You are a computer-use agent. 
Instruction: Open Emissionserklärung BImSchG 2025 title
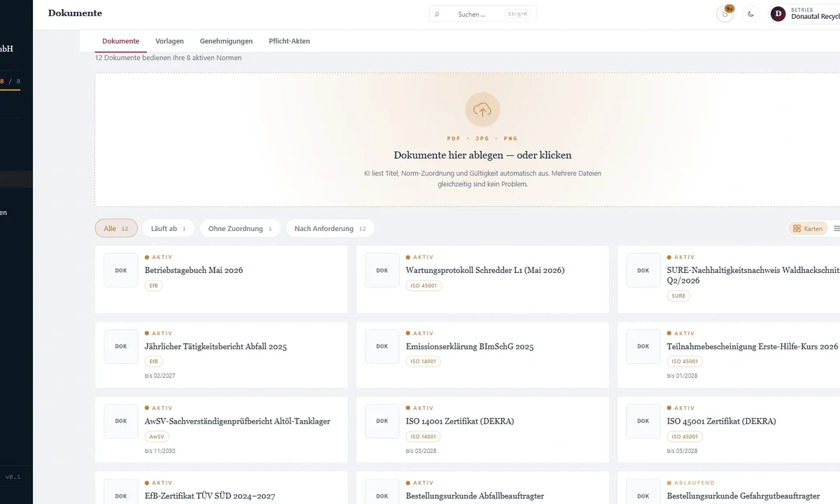[470, 346]
